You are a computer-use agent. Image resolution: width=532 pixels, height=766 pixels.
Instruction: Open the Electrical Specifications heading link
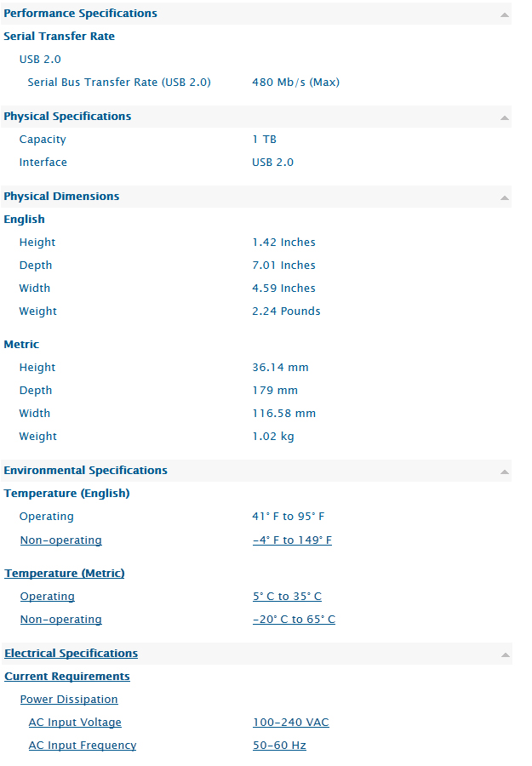(x=71, y=654)
